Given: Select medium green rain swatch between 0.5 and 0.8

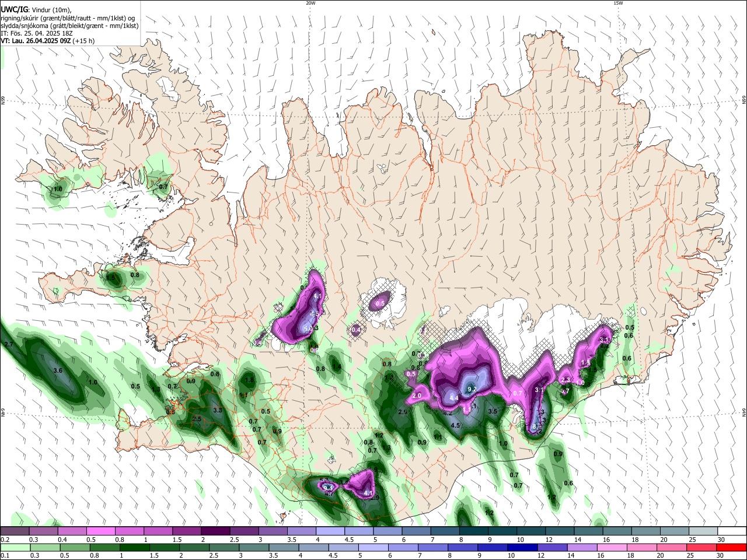Looking at the screenshot, I should point(74,547).
